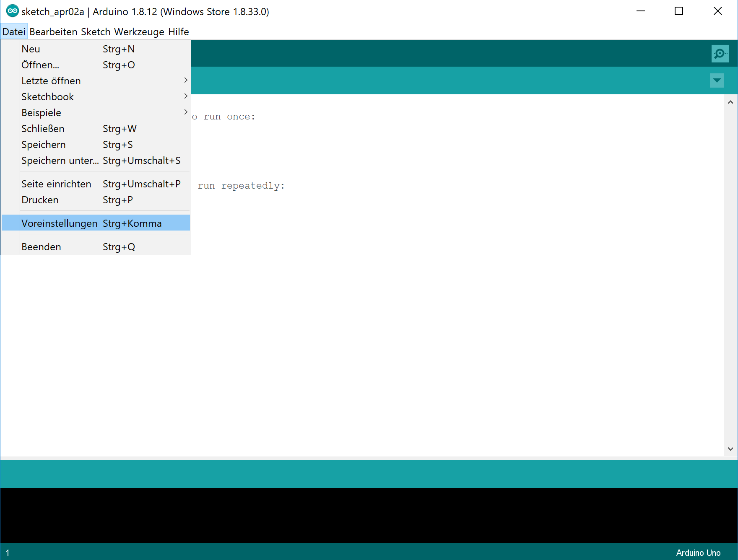Choose Speichern unter option
Image resolution: width=738 pixels, height=560 pixels.
pos(60,161)
